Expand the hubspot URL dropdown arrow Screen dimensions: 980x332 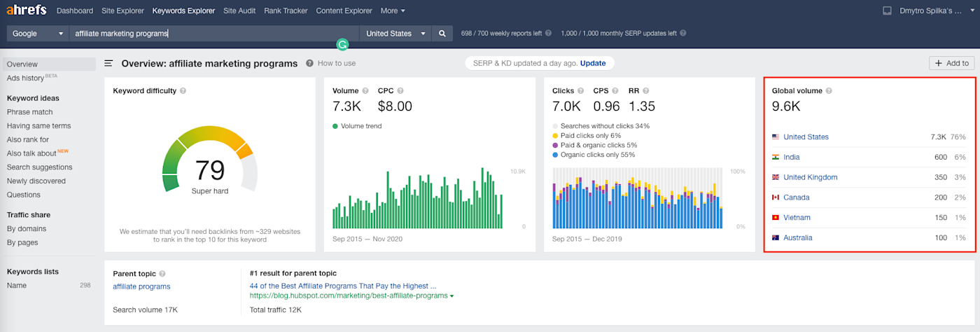[451, 296]
